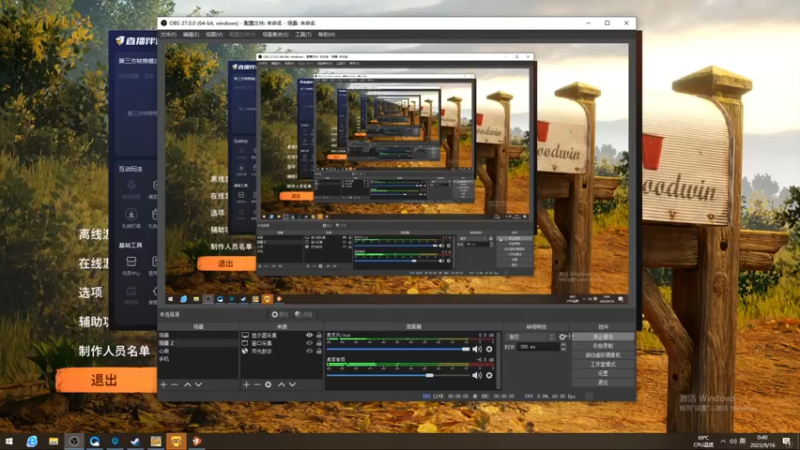The image size is (800, 450).
Task: Toggle visibility of 显示器采集 source
Action: click(309, 335)
